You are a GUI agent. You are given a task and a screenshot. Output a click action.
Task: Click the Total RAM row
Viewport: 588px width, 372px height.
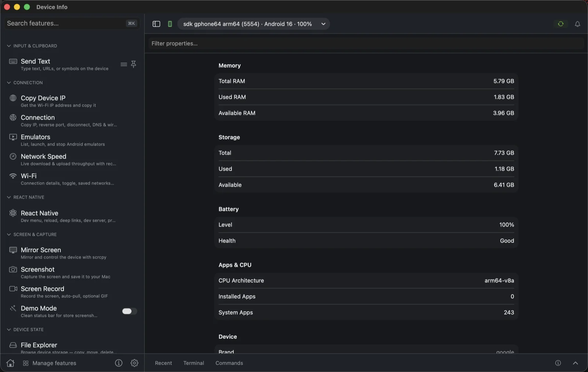tap(366, 81)
